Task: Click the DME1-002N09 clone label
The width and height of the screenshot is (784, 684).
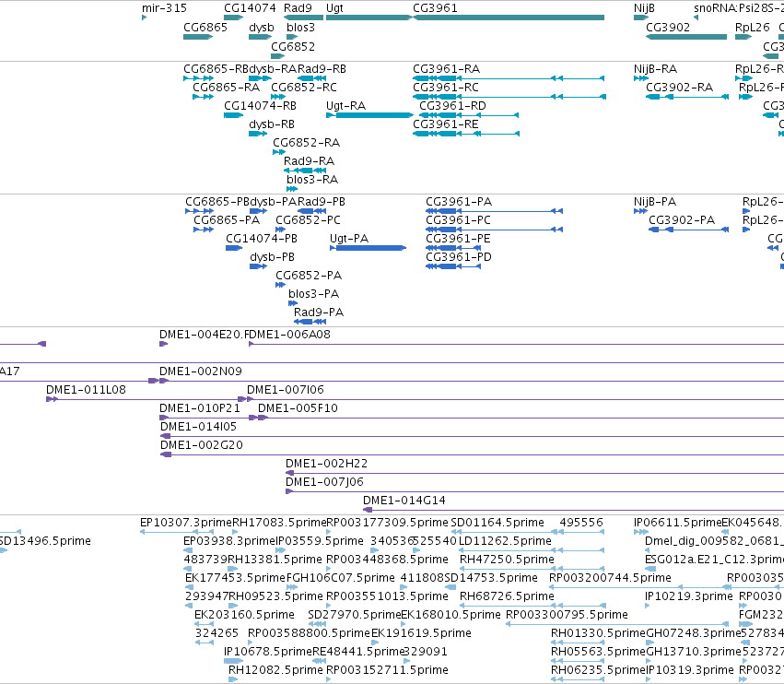Action: (x=201, y=371)
